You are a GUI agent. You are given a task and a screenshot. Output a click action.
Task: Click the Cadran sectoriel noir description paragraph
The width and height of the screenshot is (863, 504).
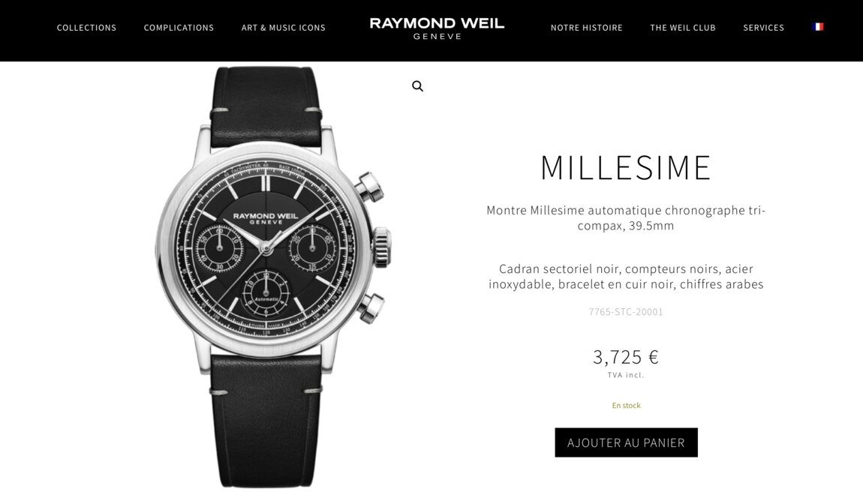pyautogui.click(x=627, y=277)
